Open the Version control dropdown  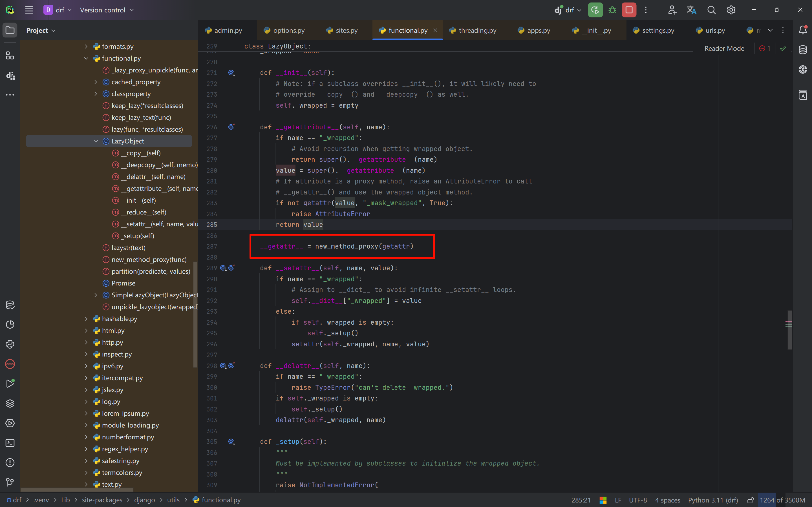click(107, 10)
